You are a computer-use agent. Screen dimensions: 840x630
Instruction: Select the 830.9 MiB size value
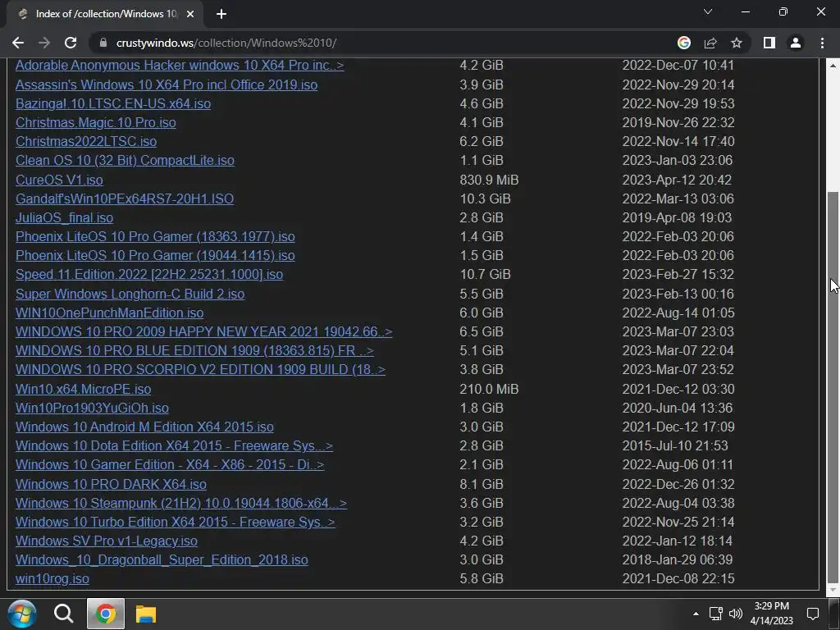[x=489, y=180]
